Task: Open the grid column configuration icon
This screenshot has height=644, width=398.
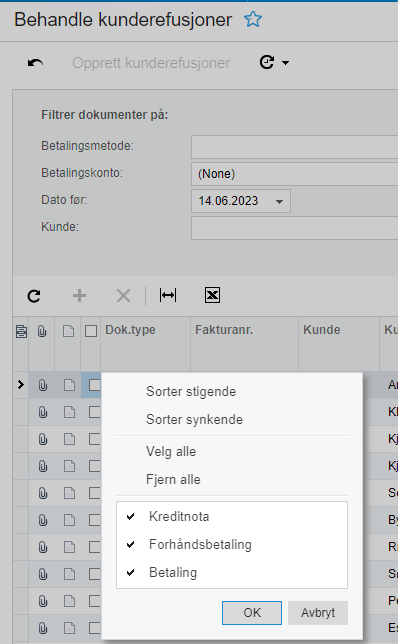Action: click(x=21, y=331)
